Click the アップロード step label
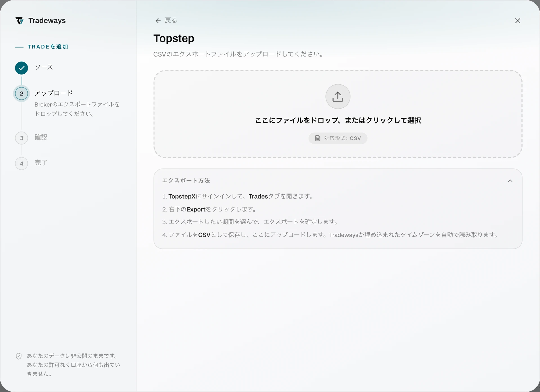Image resolution: width=540 pixels, height=392 pixels. click(x=54, y=93)
